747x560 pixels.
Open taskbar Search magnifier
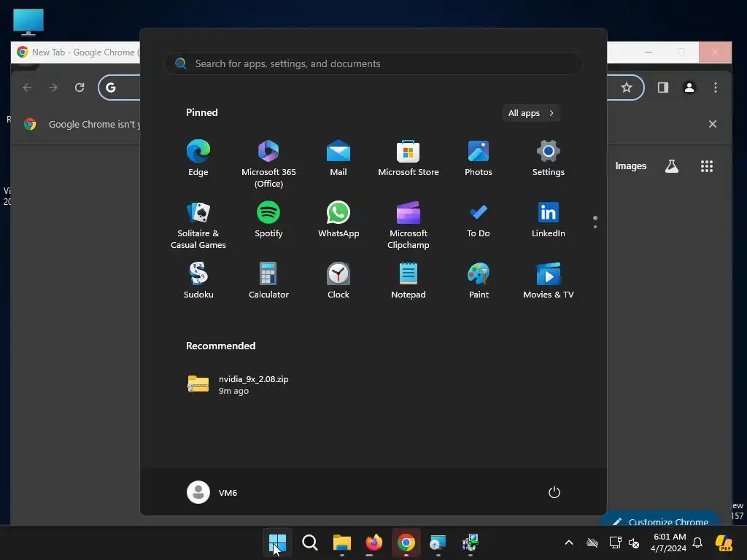(309, 542)
